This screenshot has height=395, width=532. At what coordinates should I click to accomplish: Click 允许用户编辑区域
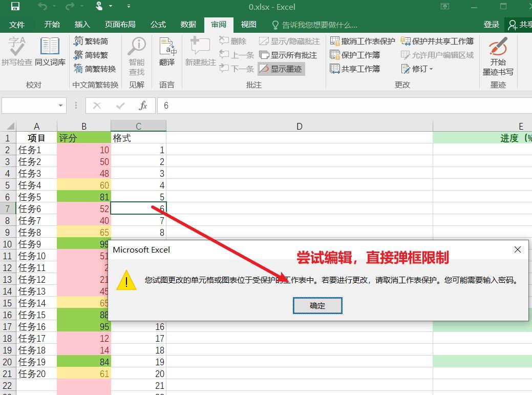(437, 55)
